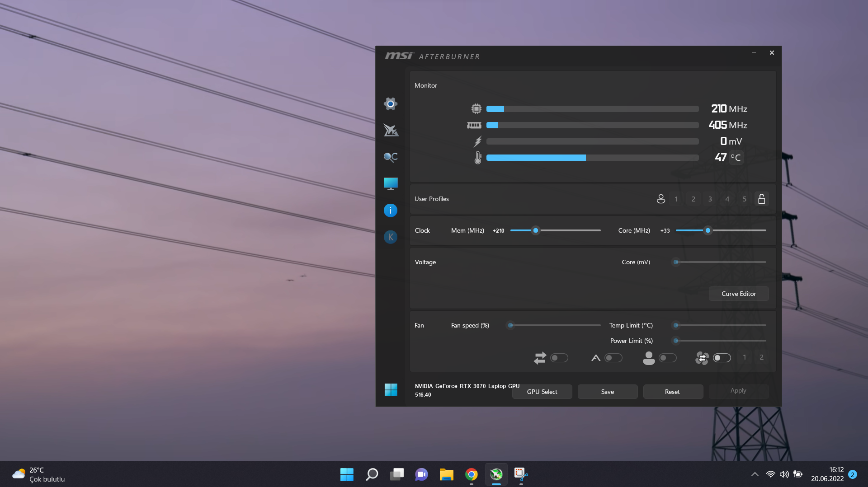Toggle the profile lock icon
The height and width of the screenshot is (487, 868).
click(x=762, y=199)
